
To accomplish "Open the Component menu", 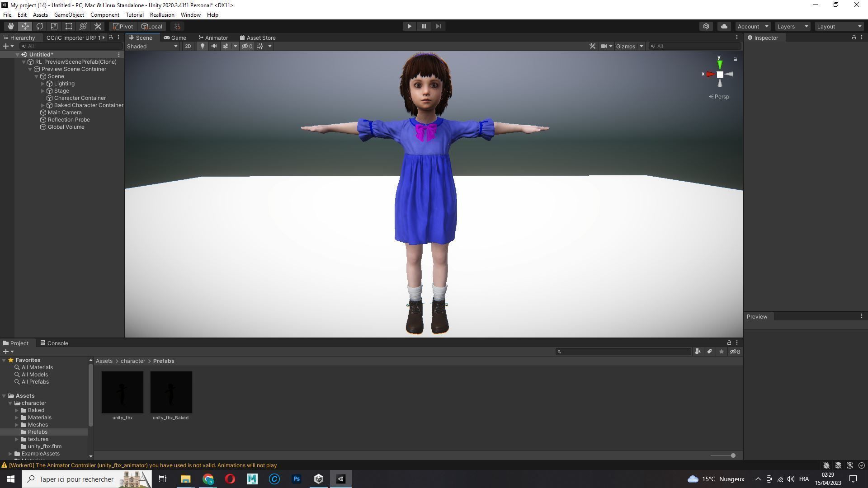I will click(x=104, y=15).
